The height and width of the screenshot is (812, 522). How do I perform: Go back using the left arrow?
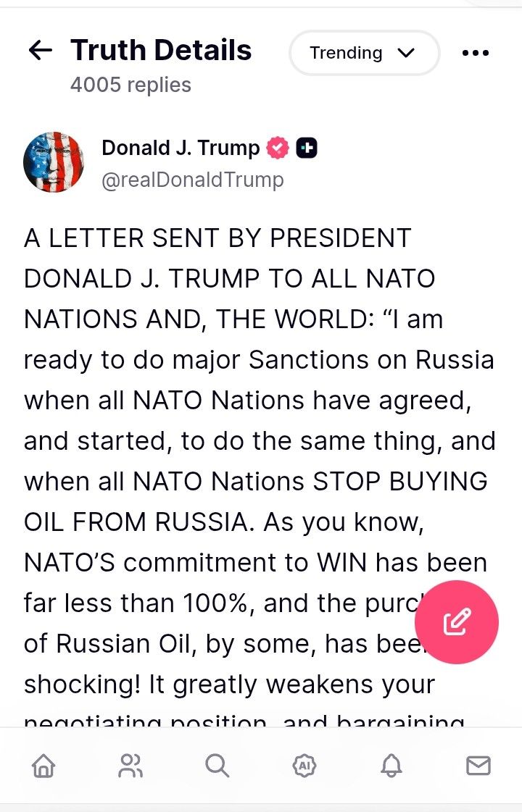point(41,50)
